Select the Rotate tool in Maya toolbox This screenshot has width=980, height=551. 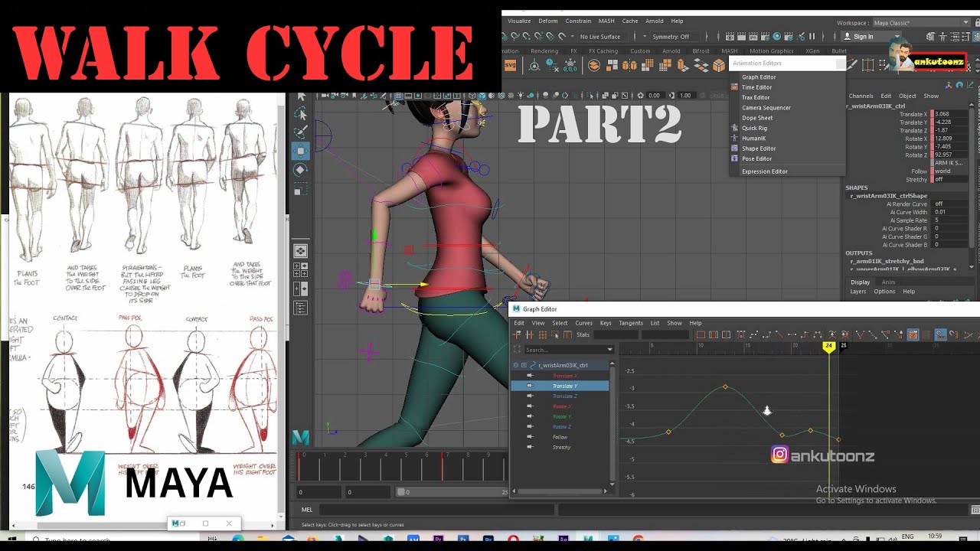coord(300,170)
